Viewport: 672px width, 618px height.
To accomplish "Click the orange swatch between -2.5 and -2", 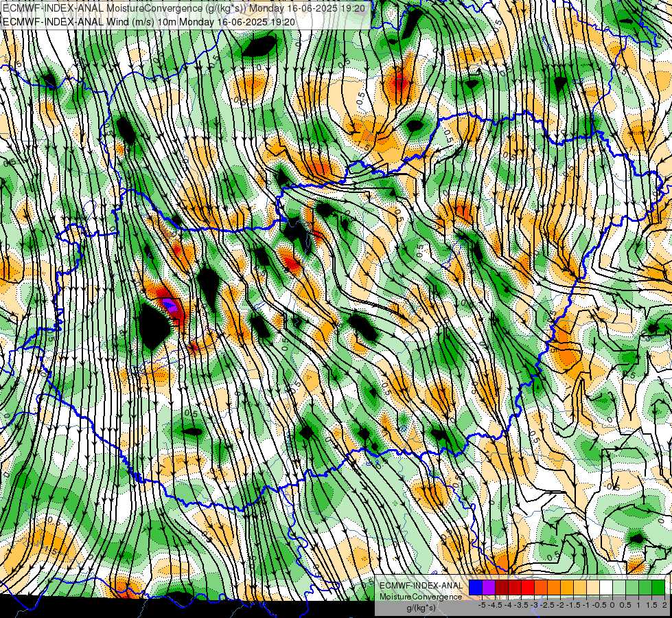I will point(554,588).
